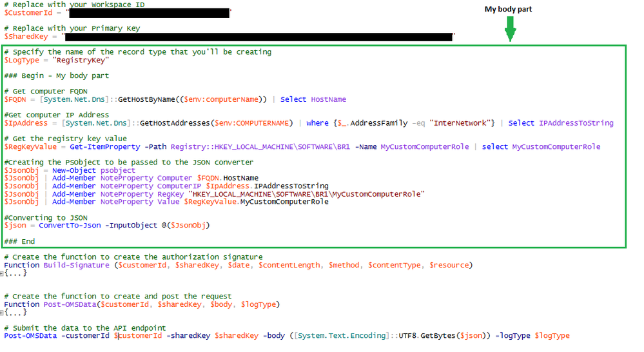Click the GetBytes method call

pos(438,336)
